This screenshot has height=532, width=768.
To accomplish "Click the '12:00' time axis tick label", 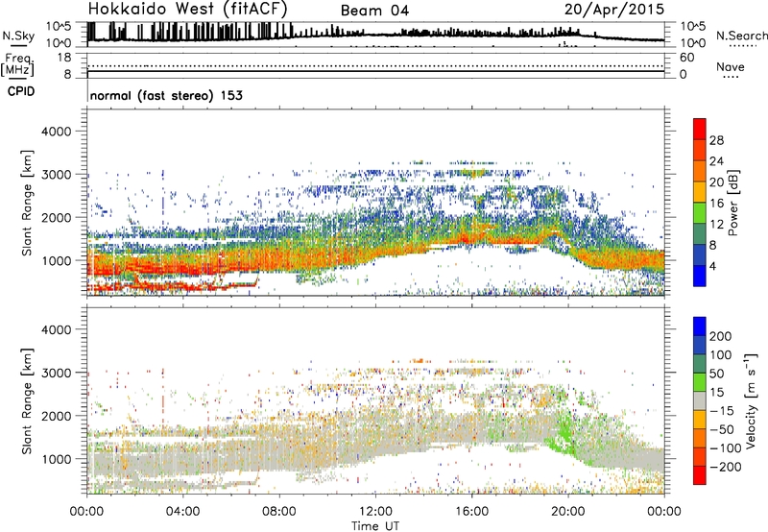I will [375, 512].
